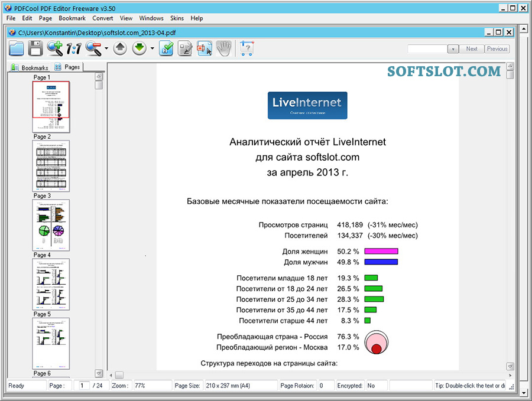Viewport: 532px width, 401px height.
Task: Minimize the inner document window
Action: pos(489,32)
